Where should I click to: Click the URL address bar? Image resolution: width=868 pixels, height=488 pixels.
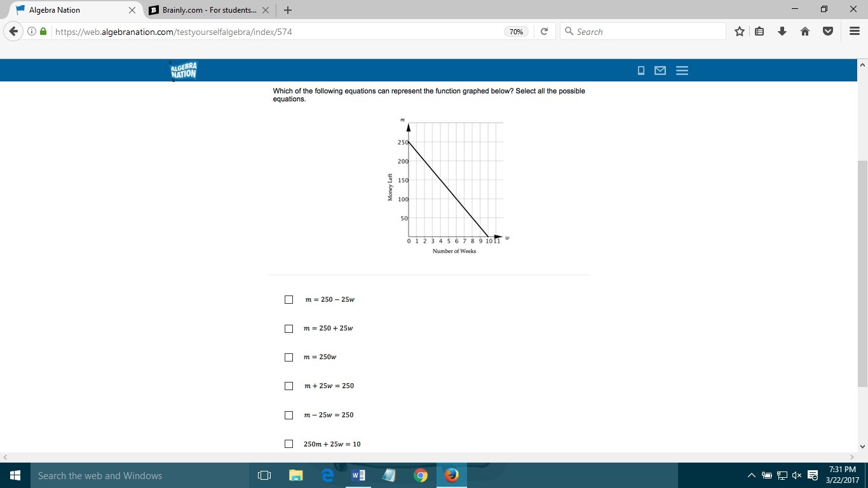276,31
